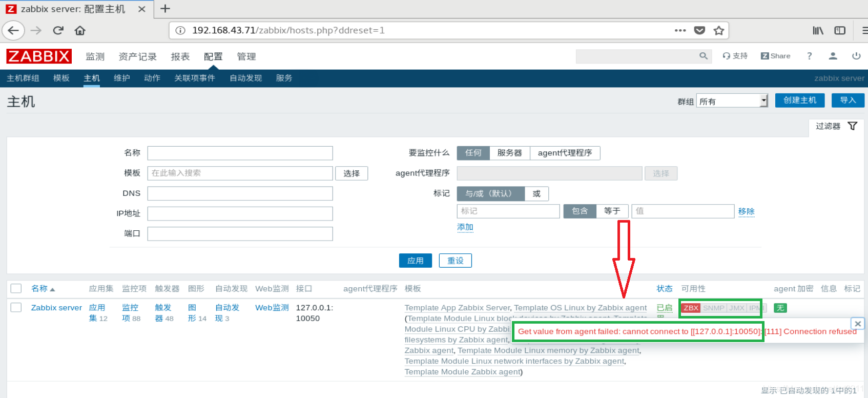868x398 pixels.
Task: Click the SNMP availability indicator
Action: click(713, 308)
